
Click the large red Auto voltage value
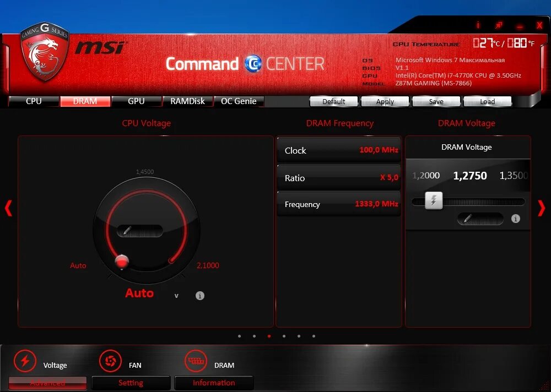coord(139,293)
